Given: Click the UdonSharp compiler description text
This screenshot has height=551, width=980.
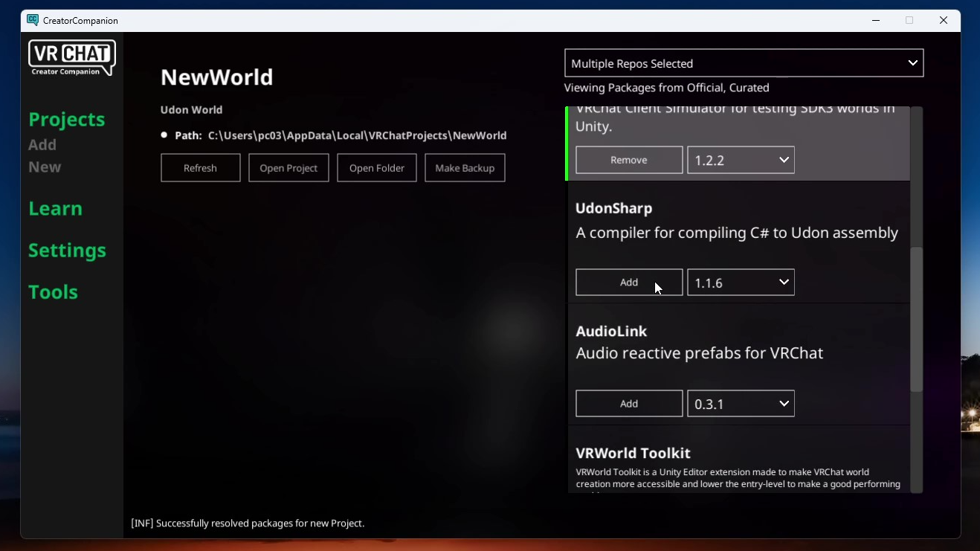Looking at the screenshot, I should click(737, 233).
